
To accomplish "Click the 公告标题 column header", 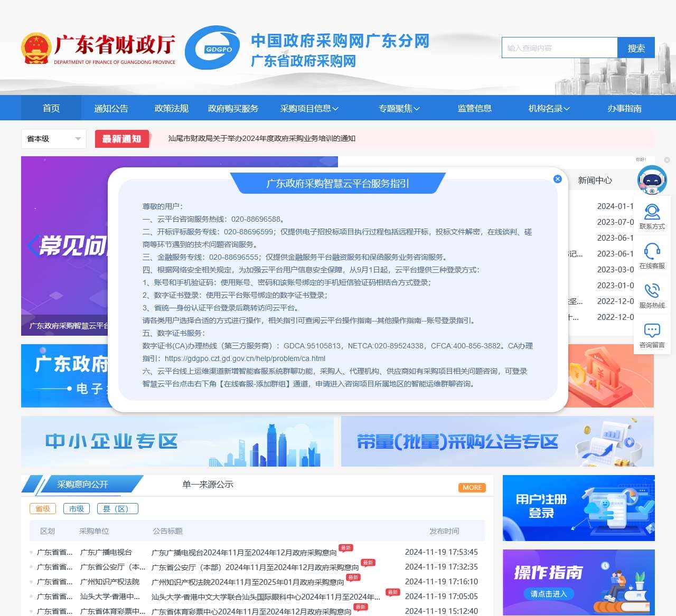I will click(x=167, y=531).
